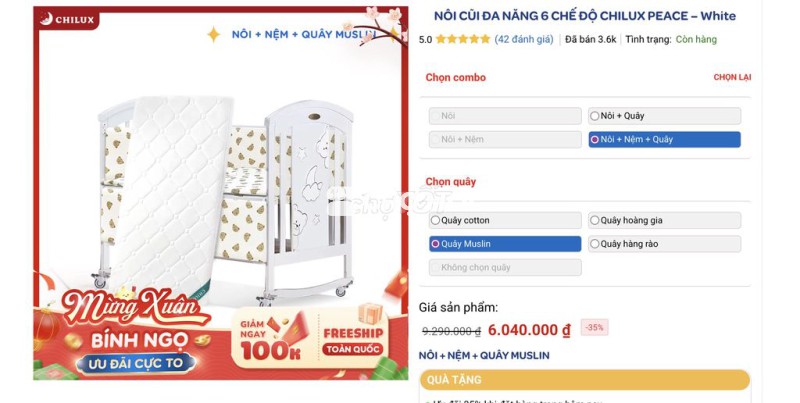800x403 pixels.
Task: Click the -35% discount tag
Action: click(594, 328)
